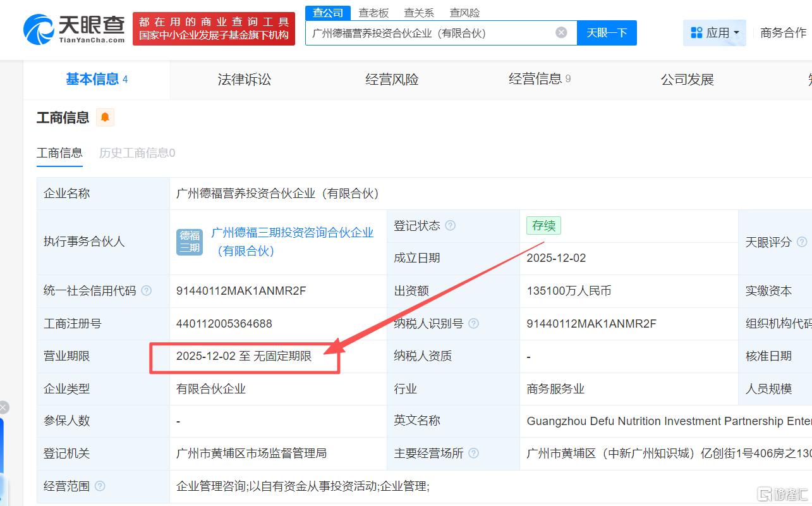Switch to 查风险 search tab

464,13
